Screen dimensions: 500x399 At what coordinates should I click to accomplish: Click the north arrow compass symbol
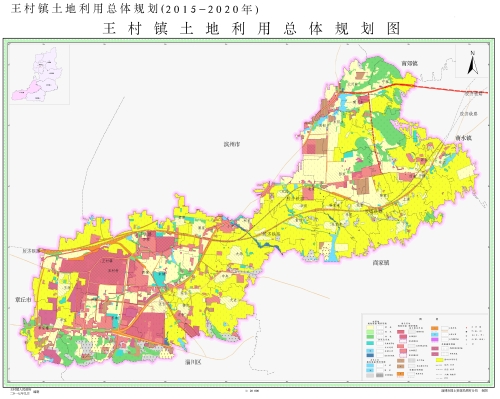click(x=473, y=63)
